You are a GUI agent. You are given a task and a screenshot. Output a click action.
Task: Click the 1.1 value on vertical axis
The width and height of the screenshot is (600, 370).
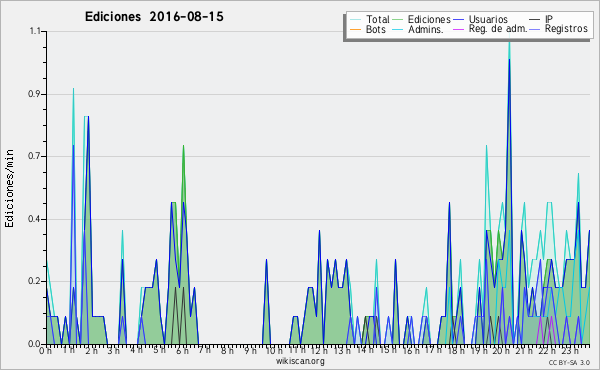(x=34, y=31)
